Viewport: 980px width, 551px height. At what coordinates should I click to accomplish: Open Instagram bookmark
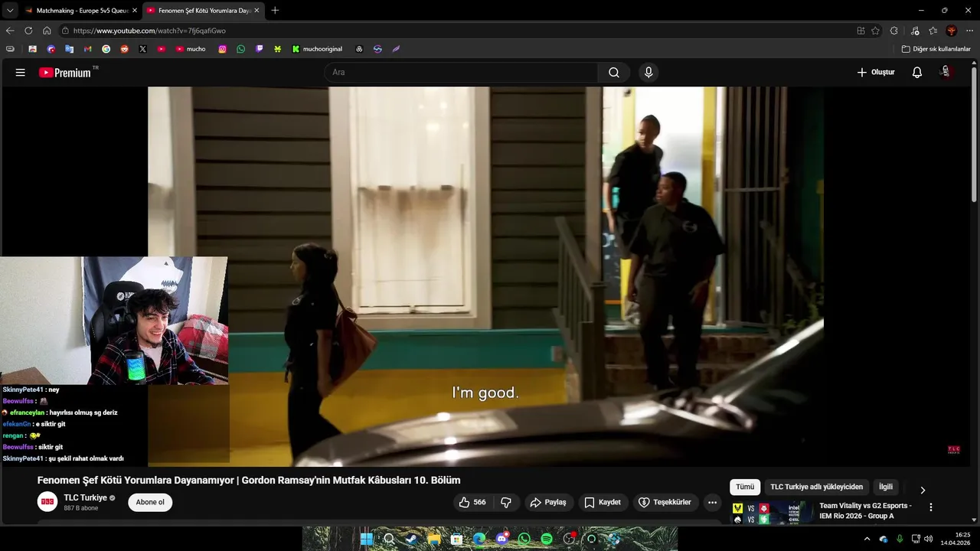pyautogui.click(x=223, y=49)
